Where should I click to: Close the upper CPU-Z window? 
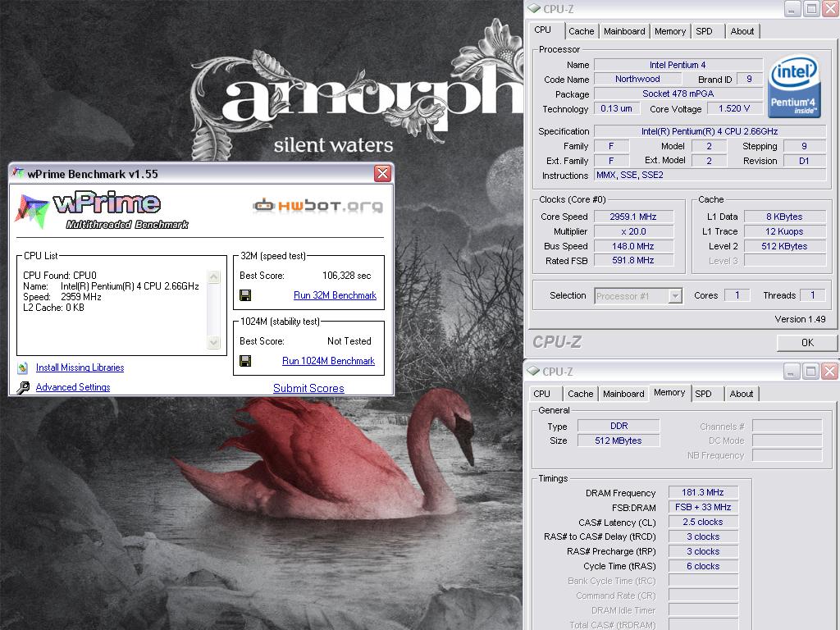coord(830,8)
